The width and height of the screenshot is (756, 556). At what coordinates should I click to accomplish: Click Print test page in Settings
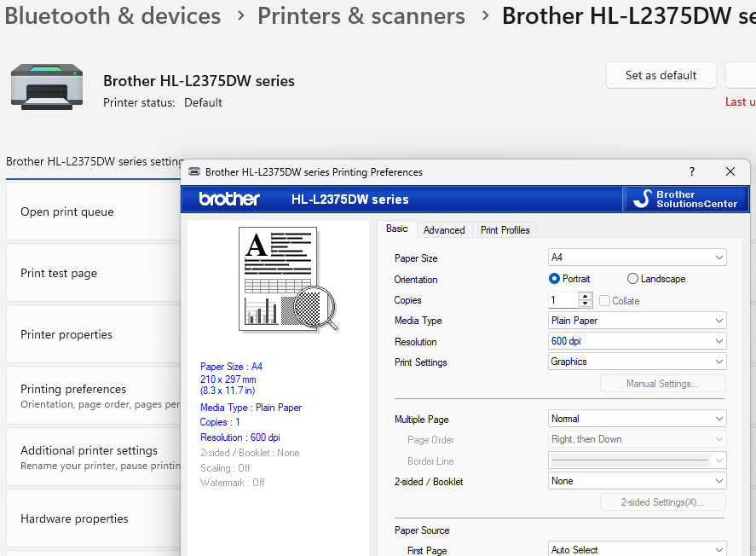pos(94,273)
